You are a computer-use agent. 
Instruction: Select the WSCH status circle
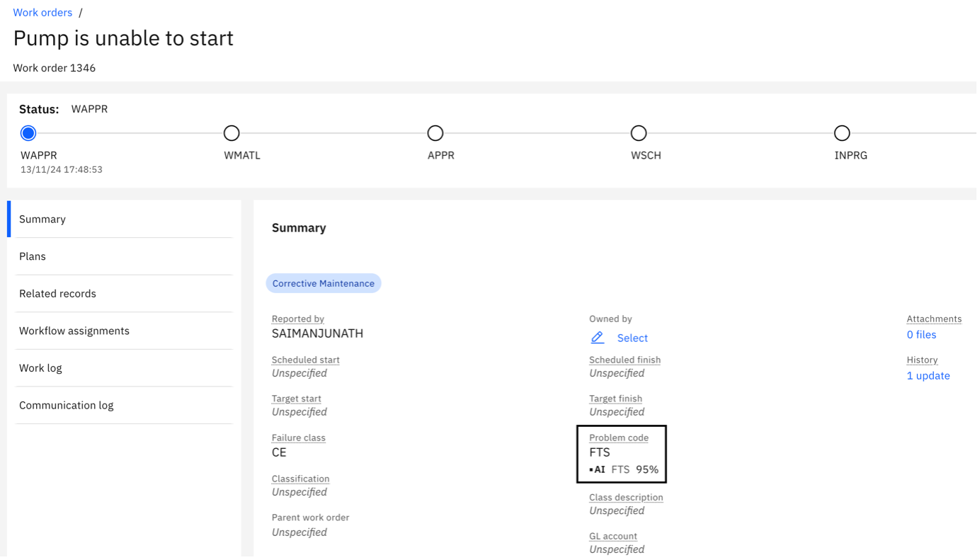coord(639,133)
